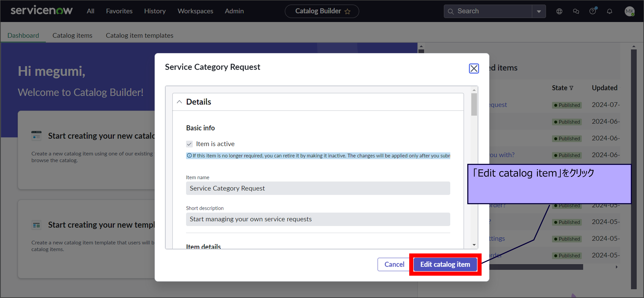Click the State column filter icon
The image size is (644, 298).
[571, 88]
